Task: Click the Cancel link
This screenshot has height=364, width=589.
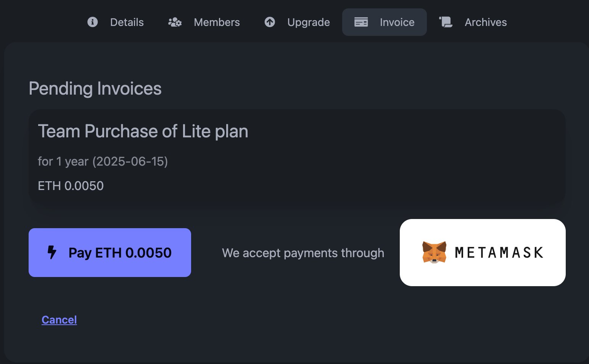Action: [59, 320]
